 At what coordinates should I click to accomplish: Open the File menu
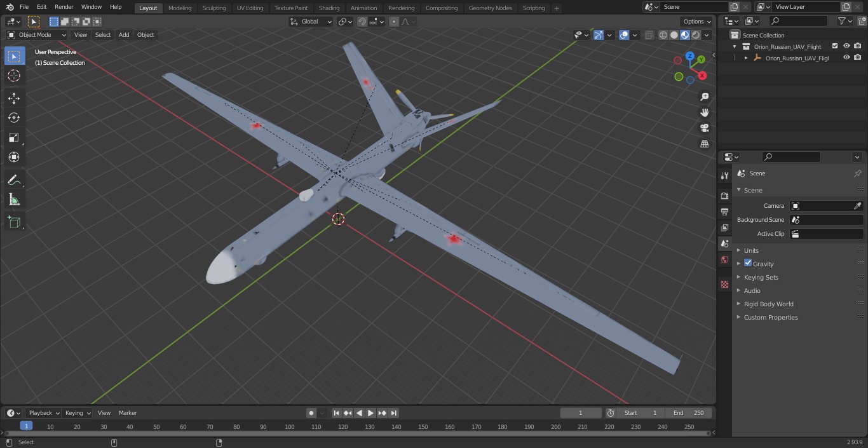[24, 7]
